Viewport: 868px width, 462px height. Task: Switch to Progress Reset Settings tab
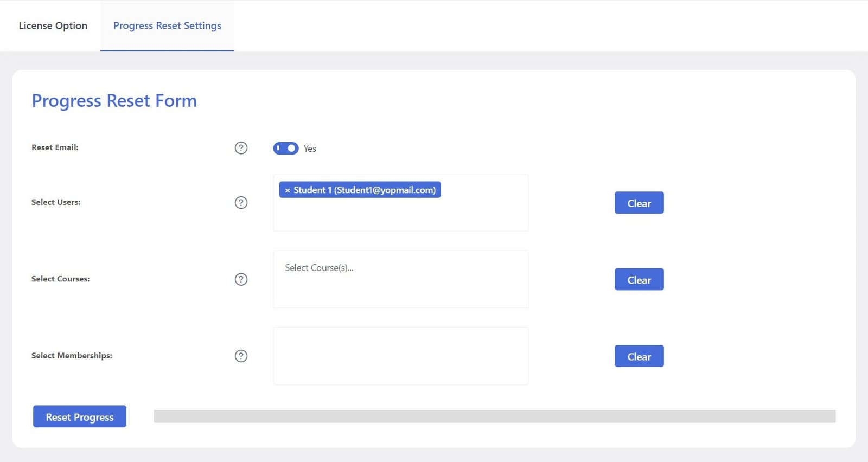167,25
